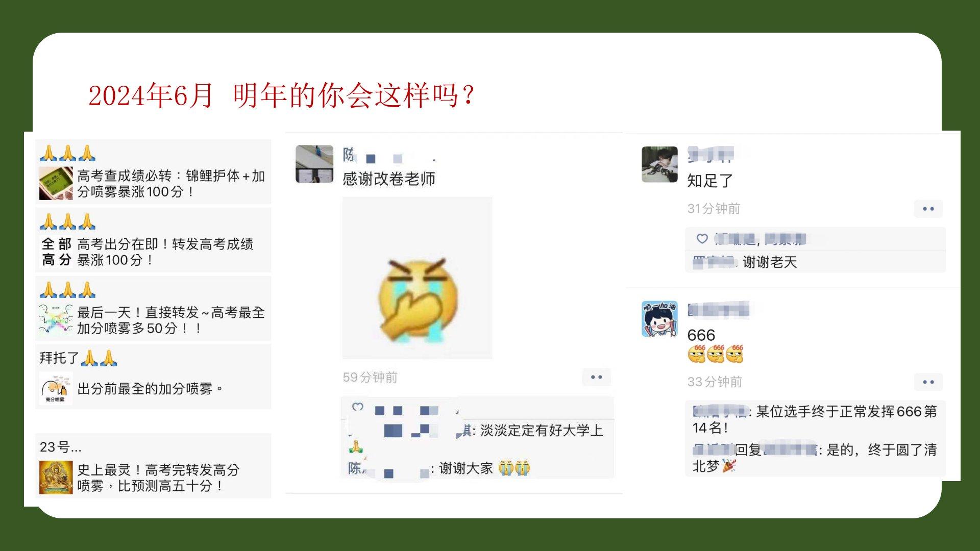Select the comment 谢谢老天

coord(770,262)
